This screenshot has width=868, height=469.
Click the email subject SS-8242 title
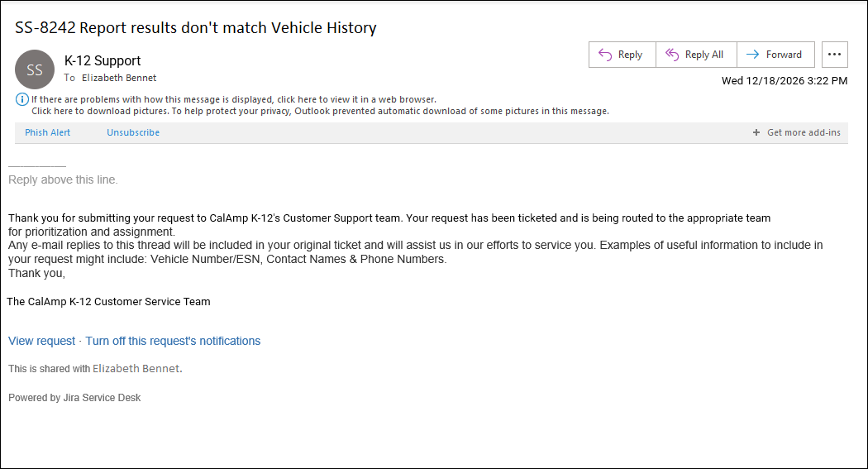coord(195,27)
